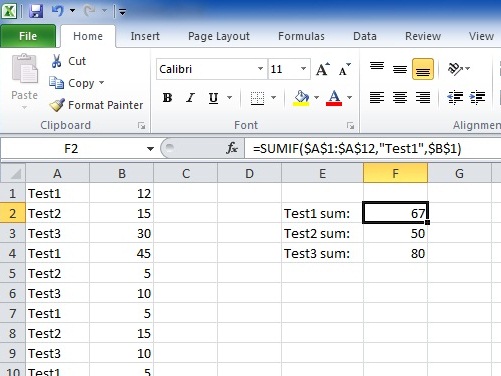Viewport: 501px width, 376px height.
Task: Apply the red Font Color
Action: click(x=334, y=98)
